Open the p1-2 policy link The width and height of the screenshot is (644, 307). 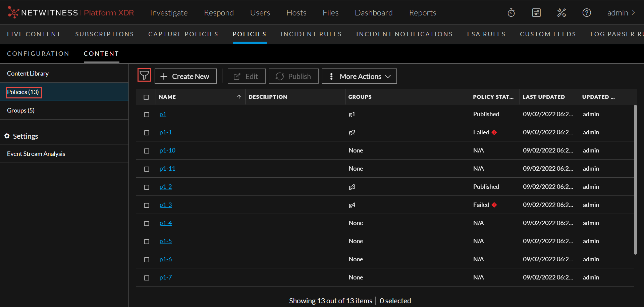(166, 187)
